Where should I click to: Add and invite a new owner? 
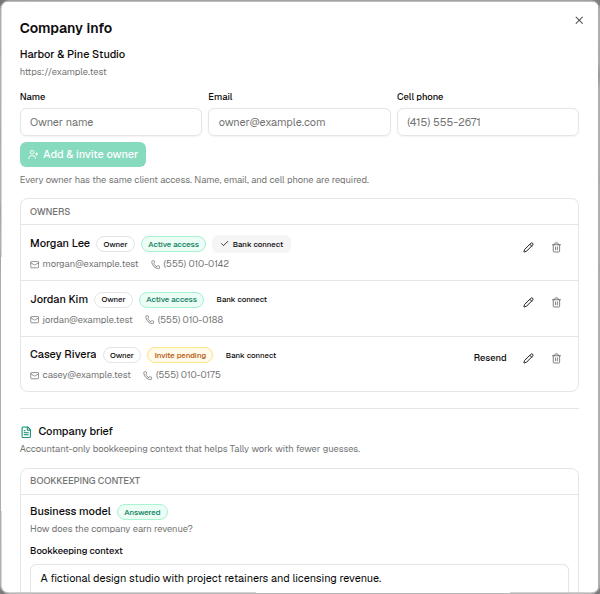pos(83,154)
